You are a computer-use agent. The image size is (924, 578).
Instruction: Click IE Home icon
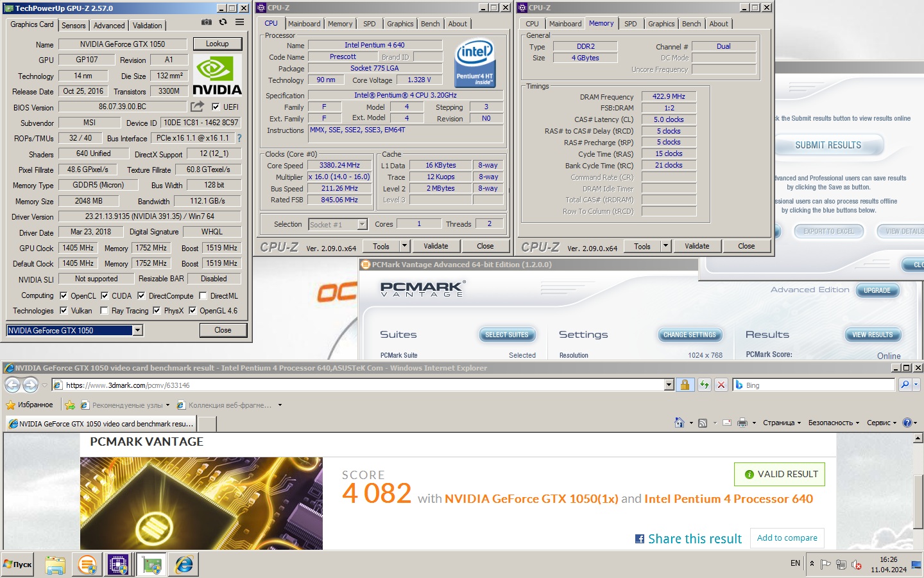[x=680, y=423]
